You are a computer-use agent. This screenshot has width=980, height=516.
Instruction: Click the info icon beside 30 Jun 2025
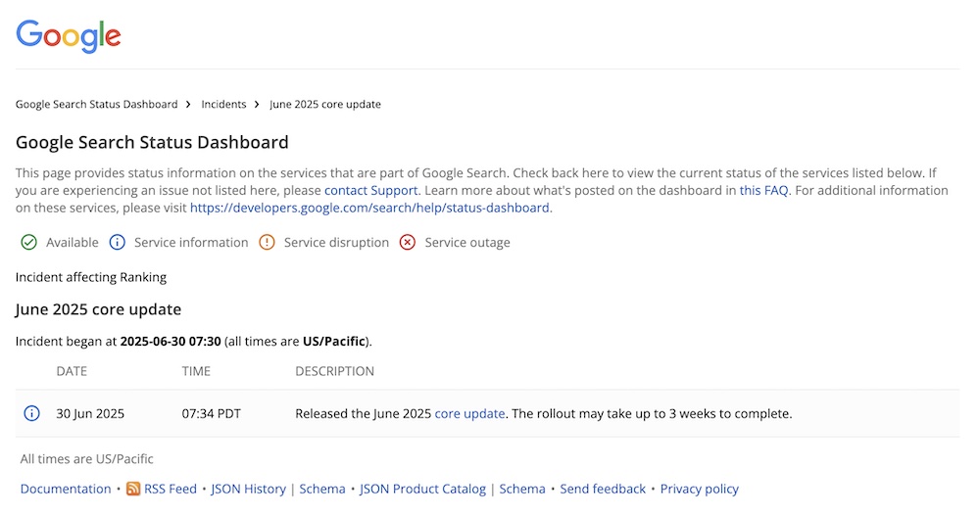click(31, 413)
